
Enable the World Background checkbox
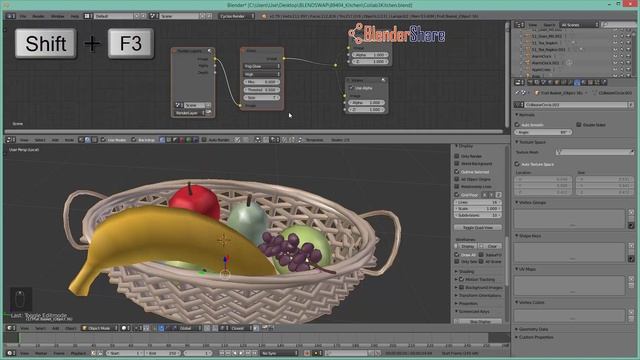[x=457, y=164]
